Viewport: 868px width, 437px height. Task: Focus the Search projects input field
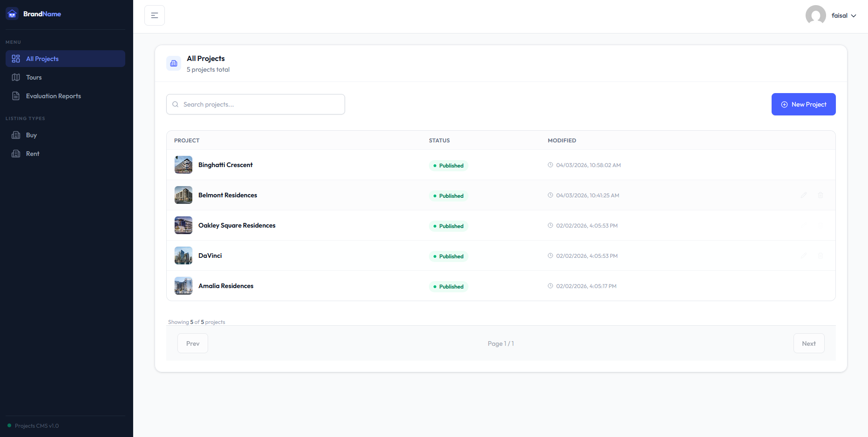261,104
